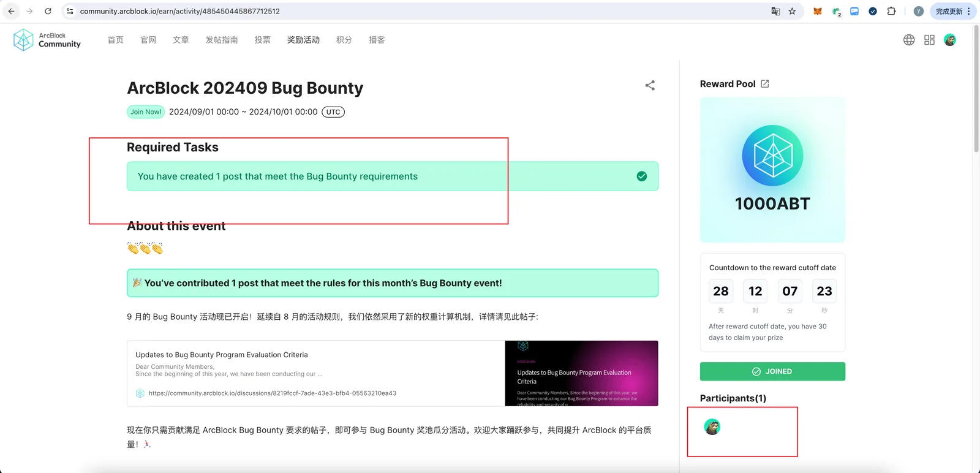The height and width of the screenshot is (473, 980).
Task: Click the countdown hours value '12'
Action: click(x=755, y=291)
